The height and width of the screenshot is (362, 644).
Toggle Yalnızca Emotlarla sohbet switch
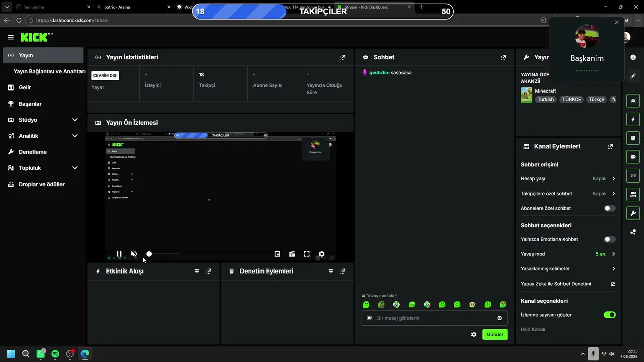pos(610,240)
